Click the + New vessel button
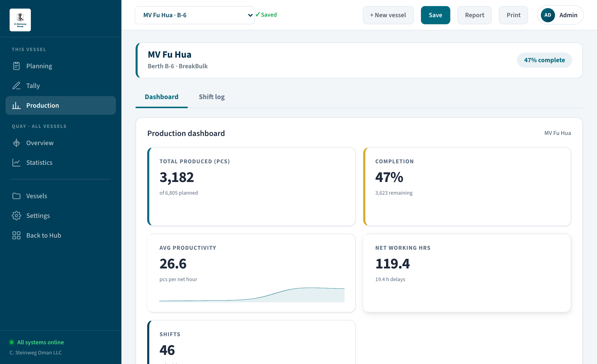597x364 pixels. (x=388, y=15)
